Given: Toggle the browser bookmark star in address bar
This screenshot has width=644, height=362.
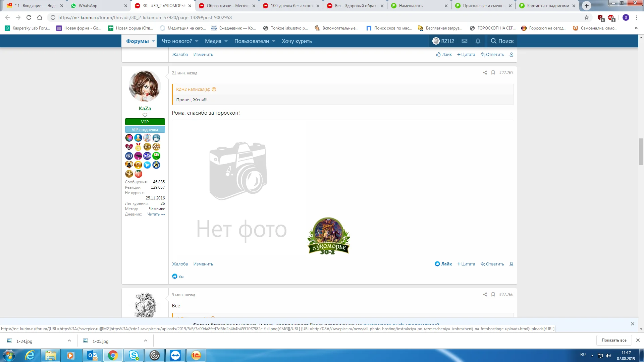Looking at the screenshot, I should click(586, 17).
